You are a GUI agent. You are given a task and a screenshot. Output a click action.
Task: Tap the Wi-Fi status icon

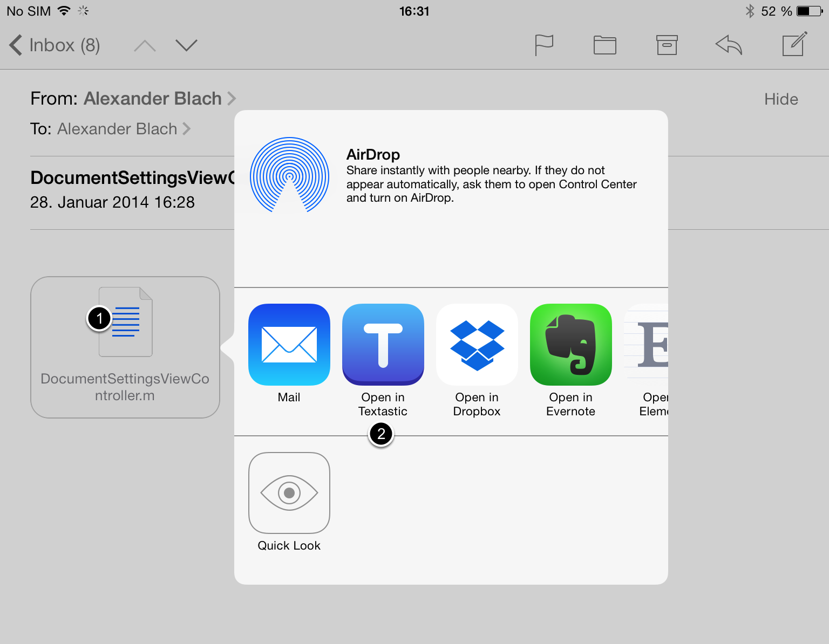(64, 11)
